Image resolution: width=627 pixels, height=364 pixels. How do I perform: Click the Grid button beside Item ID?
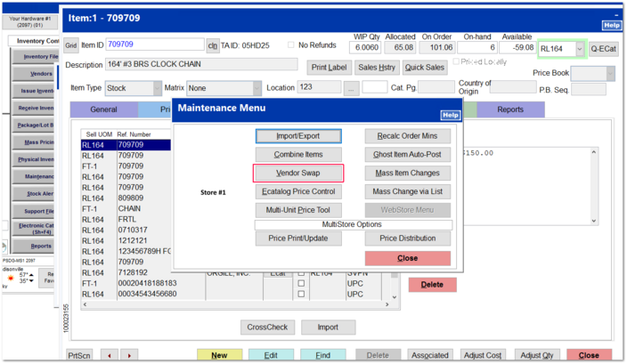(x=71, y=45)
